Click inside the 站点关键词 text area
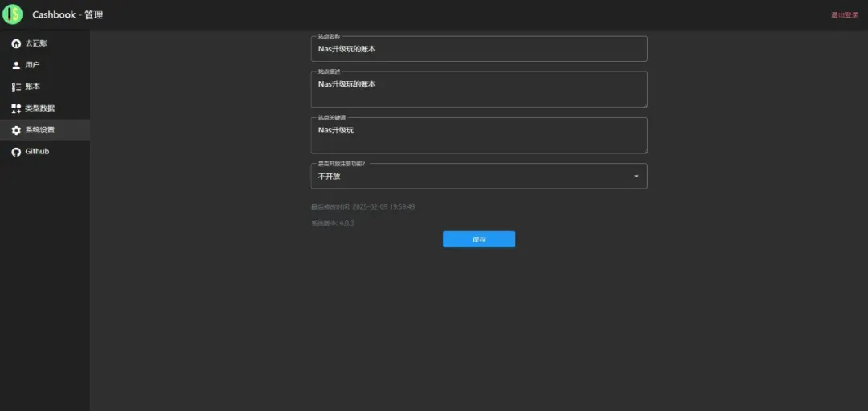The width and height of the screenshot is (868, 411). 478,136
